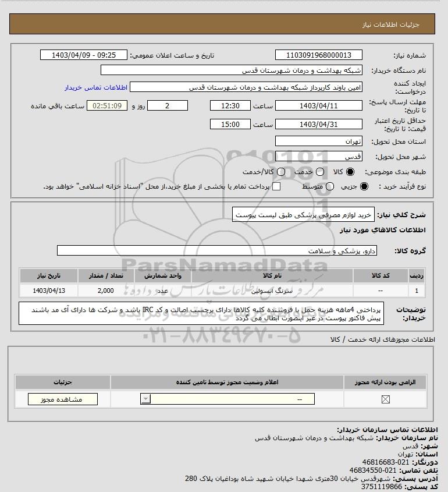
Task: Select the خدمت radio button
Action: point(320,172)
